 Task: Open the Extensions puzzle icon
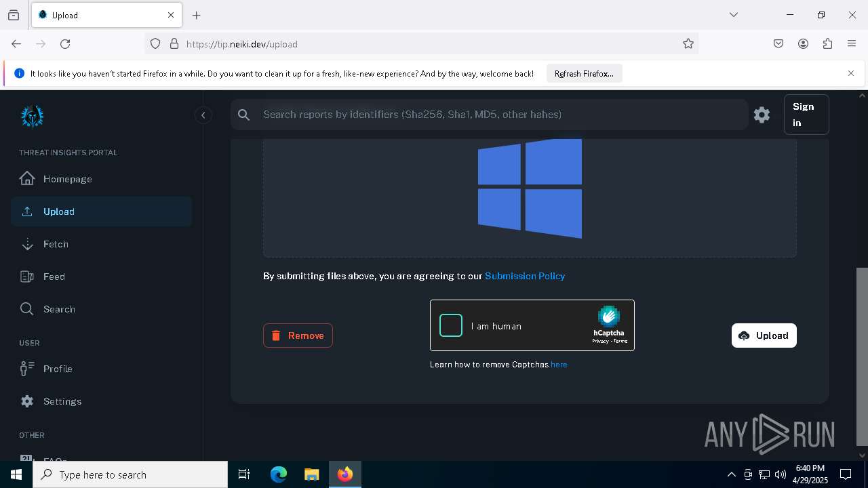click(827, 43)
